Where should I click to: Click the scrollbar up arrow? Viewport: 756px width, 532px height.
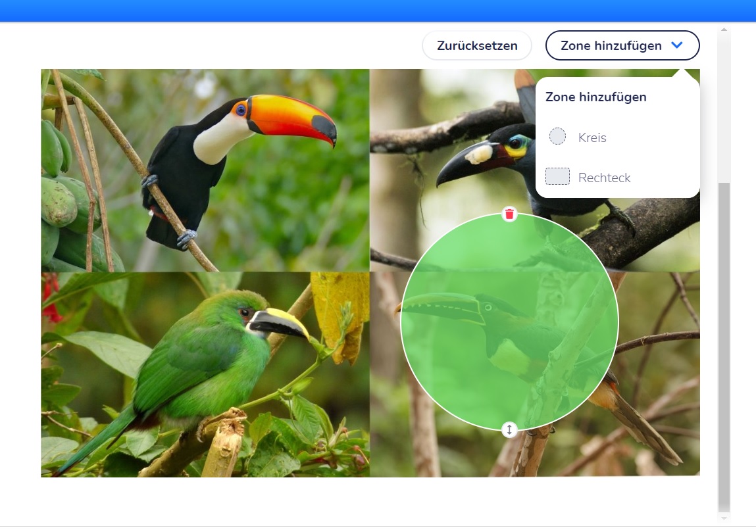pos(724,30)
